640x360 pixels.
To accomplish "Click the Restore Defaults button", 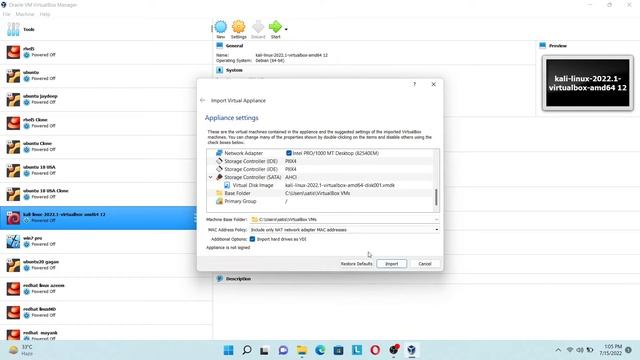I will tap(356, 264).
